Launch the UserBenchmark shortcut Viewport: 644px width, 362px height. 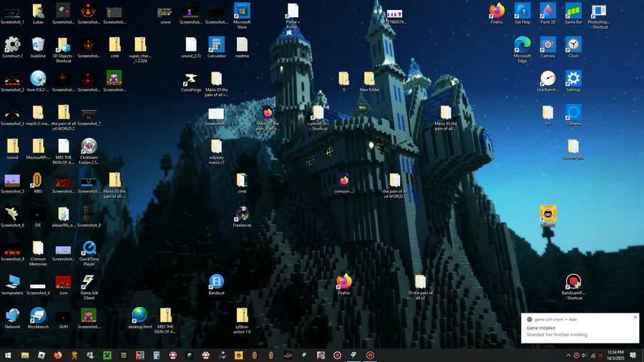[547, 81]
